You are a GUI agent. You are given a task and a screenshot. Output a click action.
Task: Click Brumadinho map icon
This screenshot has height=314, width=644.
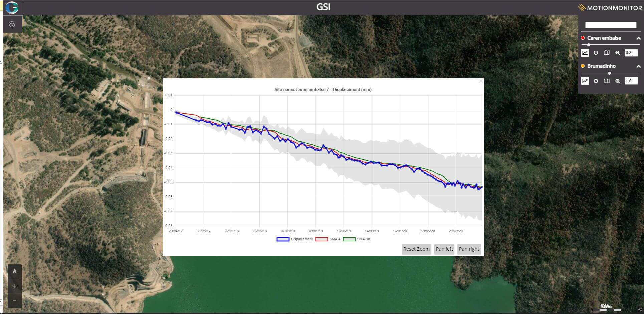tap(607, 81)
